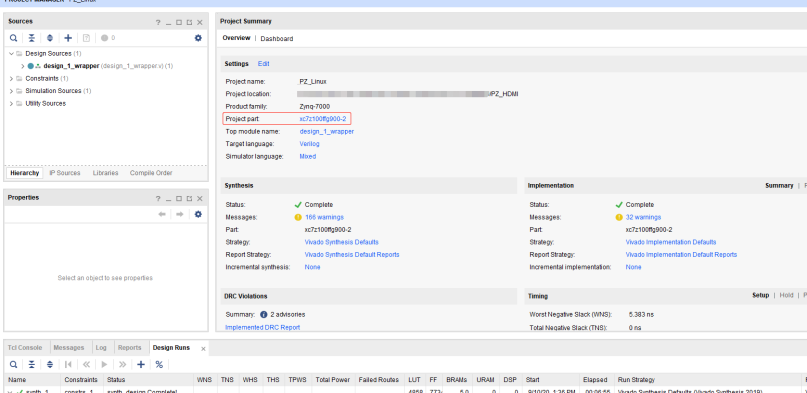This screenshot has height=393, width=807.
Task: Open Properties panel settings gear
Action: point(198,214)
